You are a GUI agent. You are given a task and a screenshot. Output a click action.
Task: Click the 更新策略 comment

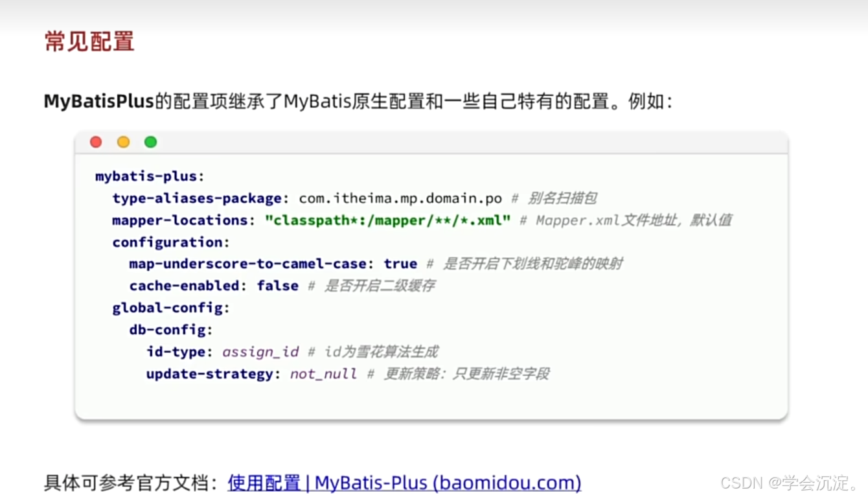click(459, 374)
